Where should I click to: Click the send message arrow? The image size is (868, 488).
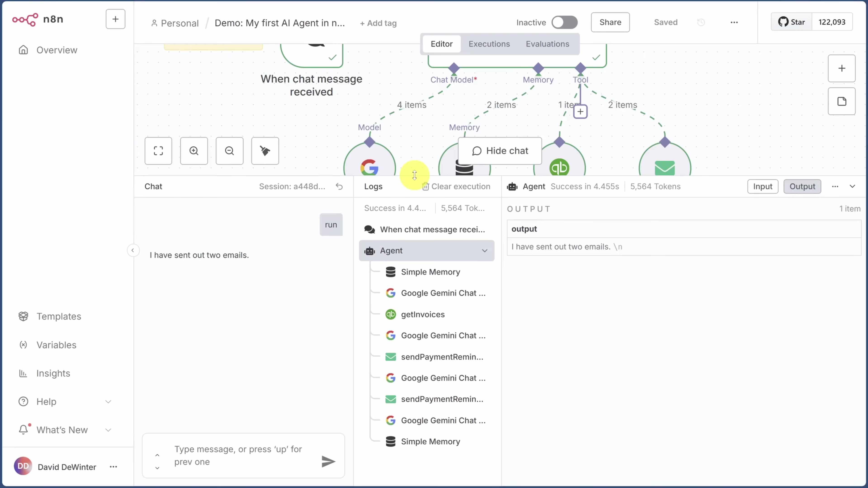(328, 461)
